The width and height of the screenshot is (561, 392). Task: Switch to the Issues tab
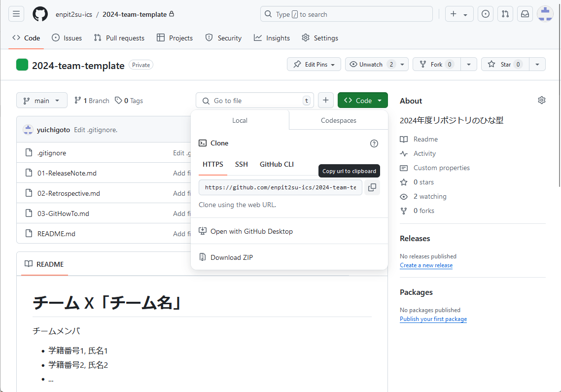[x=67, y=38]
